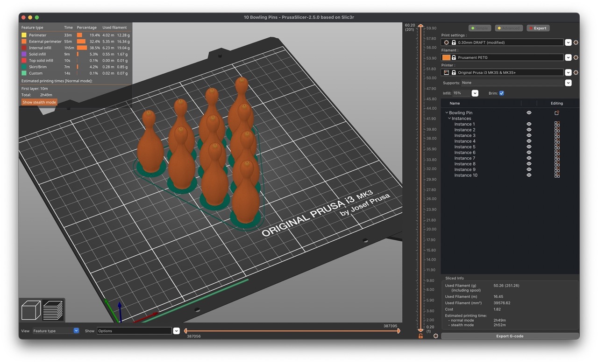Open the Print settings preset dropdown

point(568,42)
